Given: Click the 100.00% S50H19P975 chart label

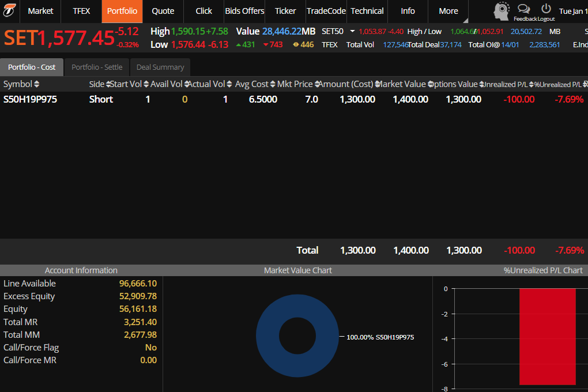Looking at the screenshot, I should tap(380, 337).
